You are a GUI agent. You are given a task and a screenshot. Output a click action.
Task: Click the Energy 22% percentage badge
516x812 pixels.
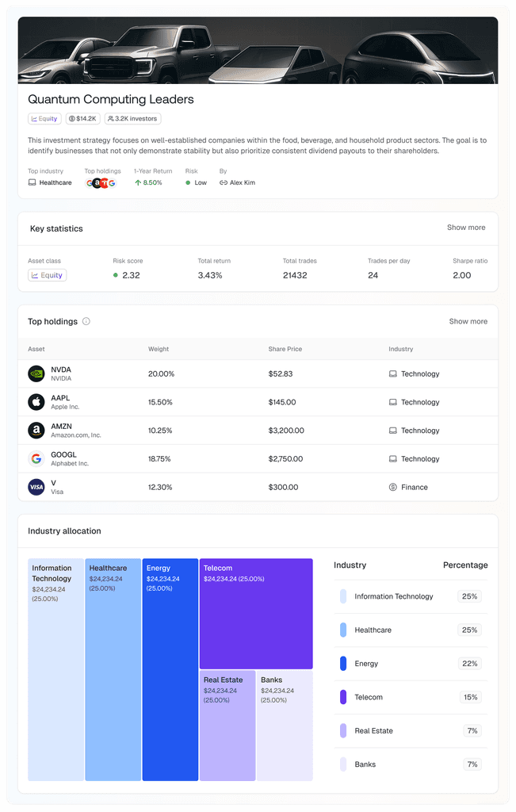click(469, 664)
